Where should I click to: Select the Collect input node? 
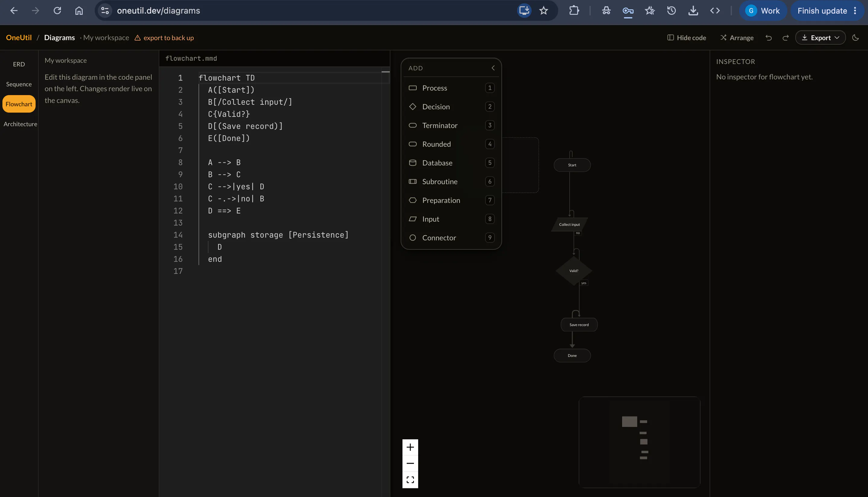tap(569, 224)
